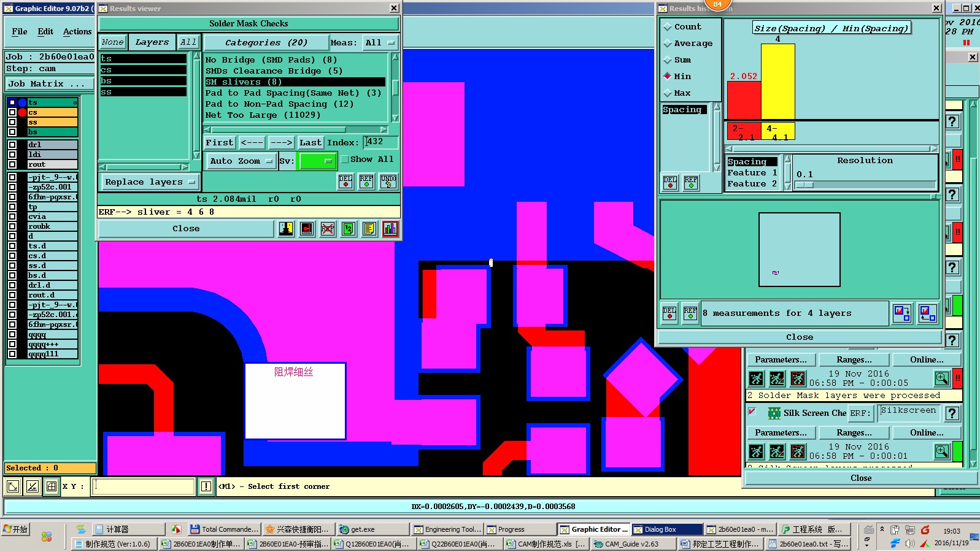Click the First navigation button
Viewport: 980px width, 552px height.
219,143
